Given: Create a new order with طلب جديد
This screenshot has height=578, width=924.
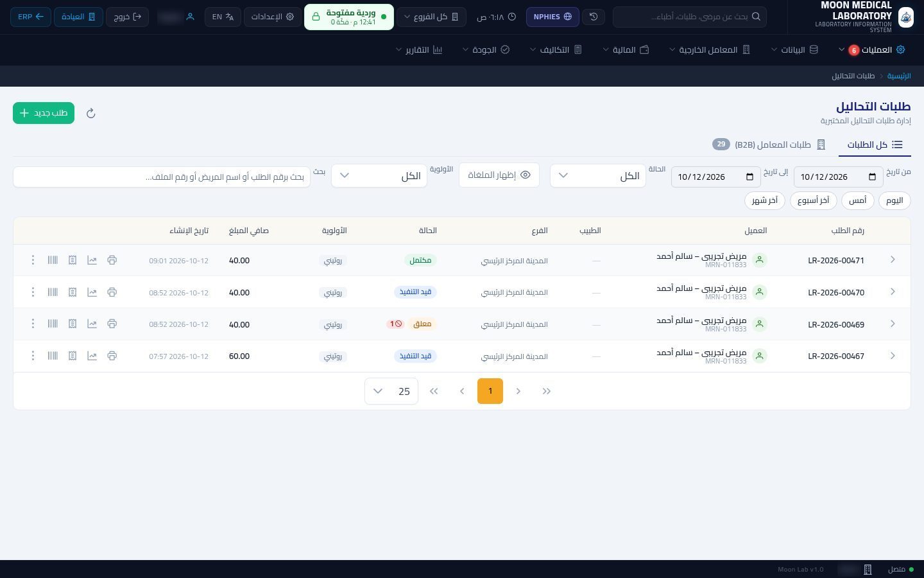Looking at the screenshot, I should 44,113.
